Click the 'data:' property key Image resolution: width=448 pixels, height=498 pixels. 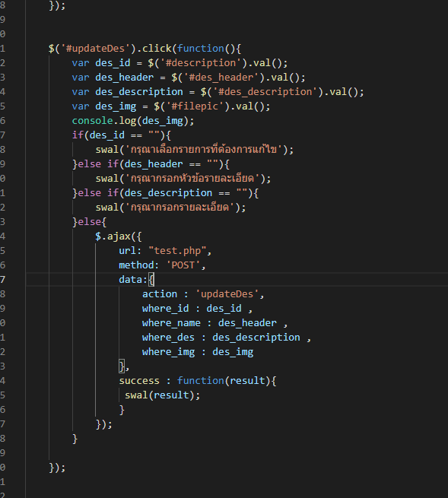pos(133,280)
